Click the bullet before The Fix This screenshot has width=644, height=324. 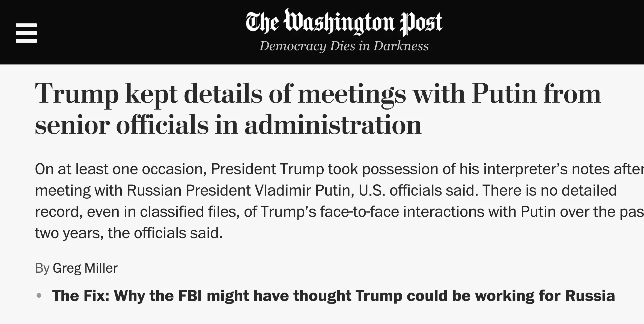pos(39,296)
